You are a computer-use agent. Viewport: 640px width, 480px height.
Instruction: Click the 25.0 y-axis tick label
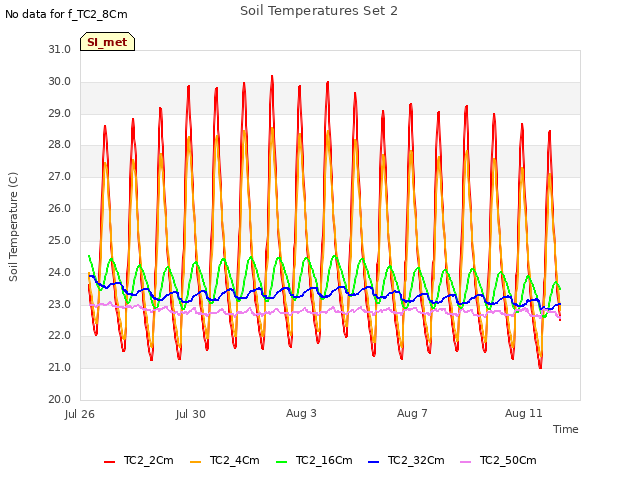(60, 240)
